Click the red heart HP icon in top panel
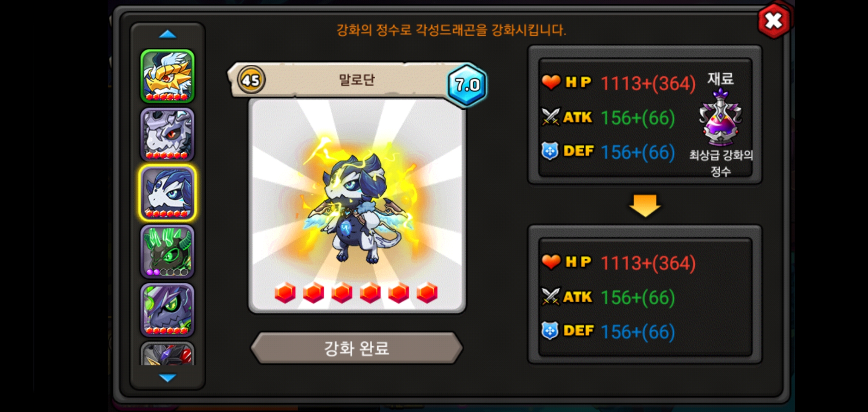Screen dimensions: 868x412 (551, 82)
